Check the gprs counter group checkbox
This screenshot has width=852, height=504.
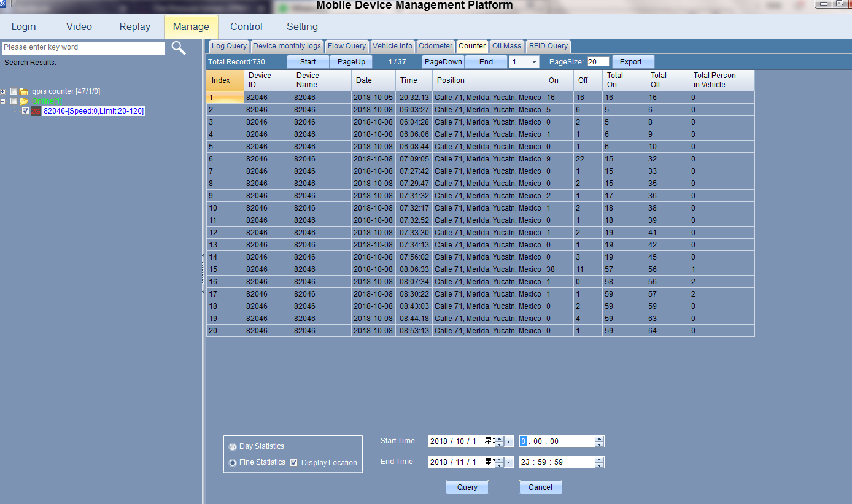click(x=14, y=91)
